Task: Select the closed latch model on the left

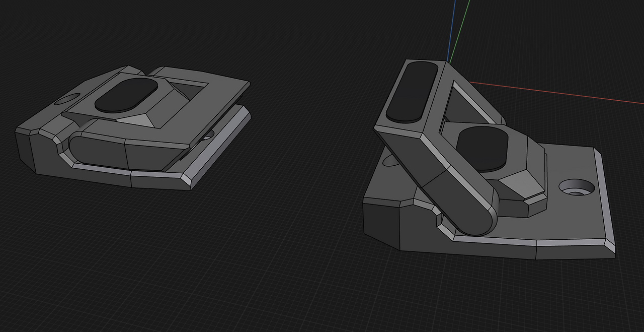Action: click(133, 128)
